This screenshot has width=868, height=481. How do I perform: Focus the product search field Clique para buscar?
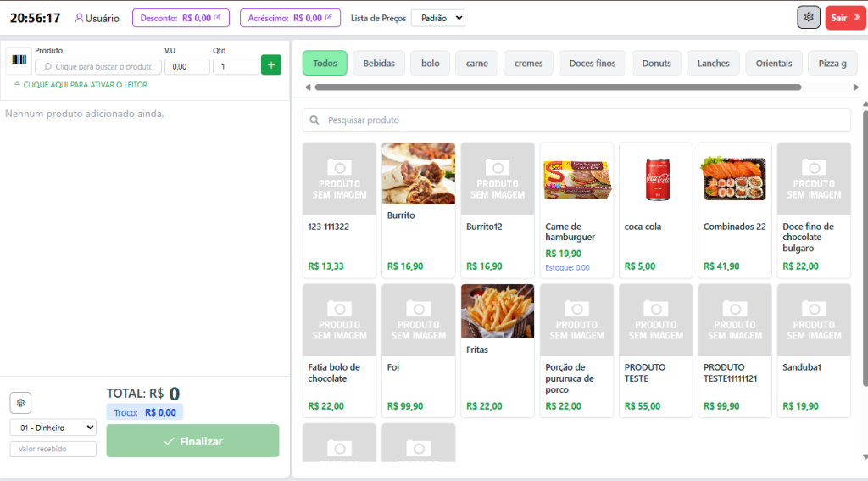pos(98,66)
